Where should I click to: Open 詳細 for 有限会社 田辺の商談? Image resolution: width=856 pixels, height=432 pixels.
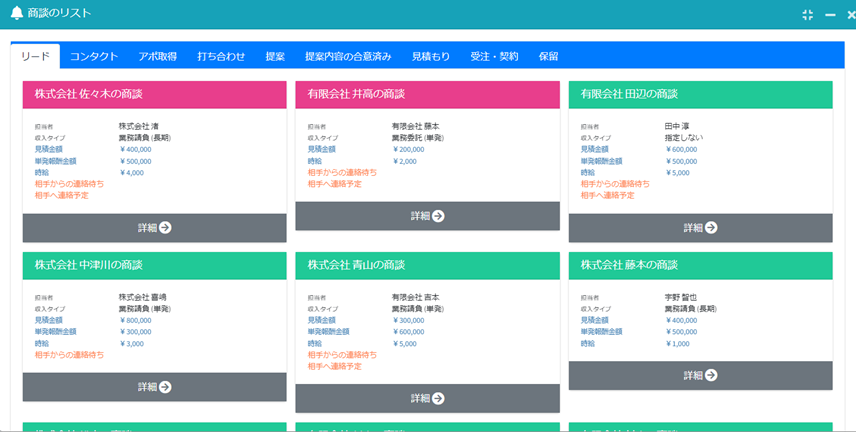pyautogui.click(x=700, y=228)
